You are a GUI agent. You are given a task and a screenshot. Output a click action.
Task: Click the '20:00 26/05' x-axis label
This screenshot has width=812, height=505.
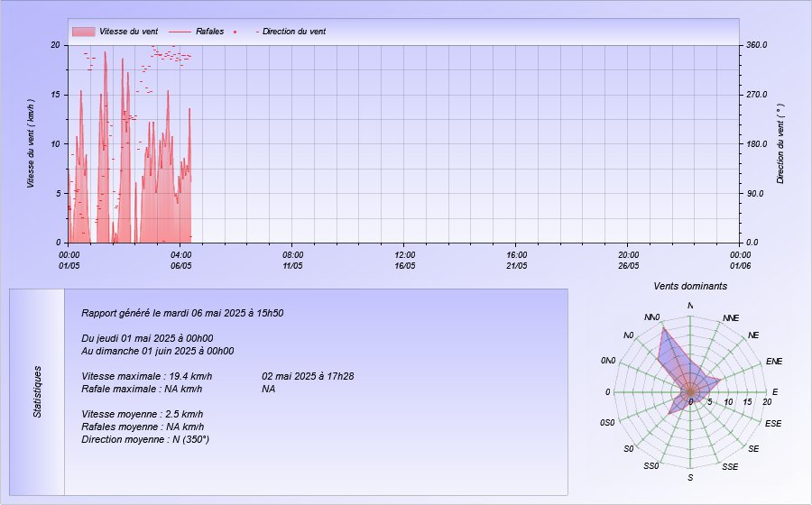(x=628, y=261)
